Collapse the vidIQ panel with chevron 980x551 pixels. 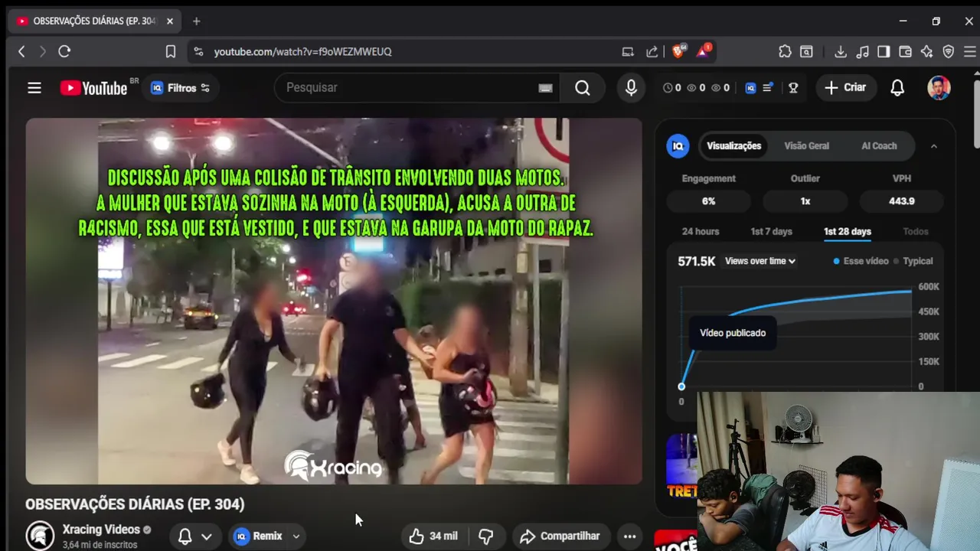(933, 146)
